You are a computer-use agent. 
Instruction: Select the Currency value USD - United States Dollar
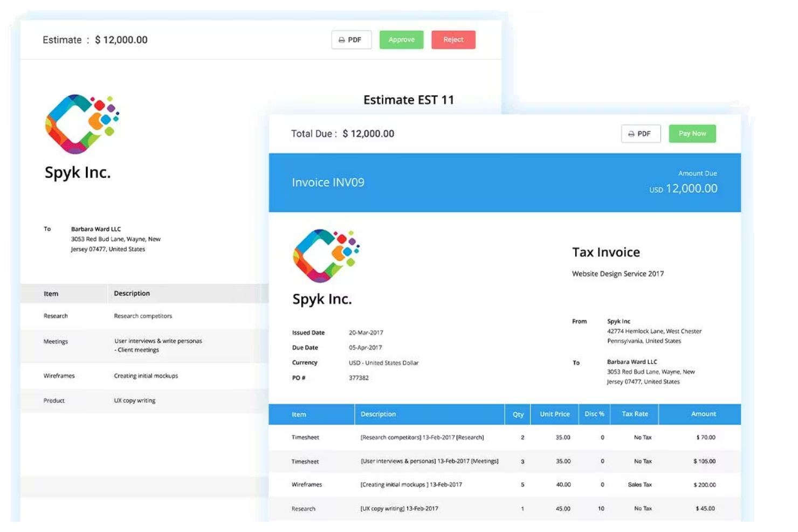tap(383, 363)
